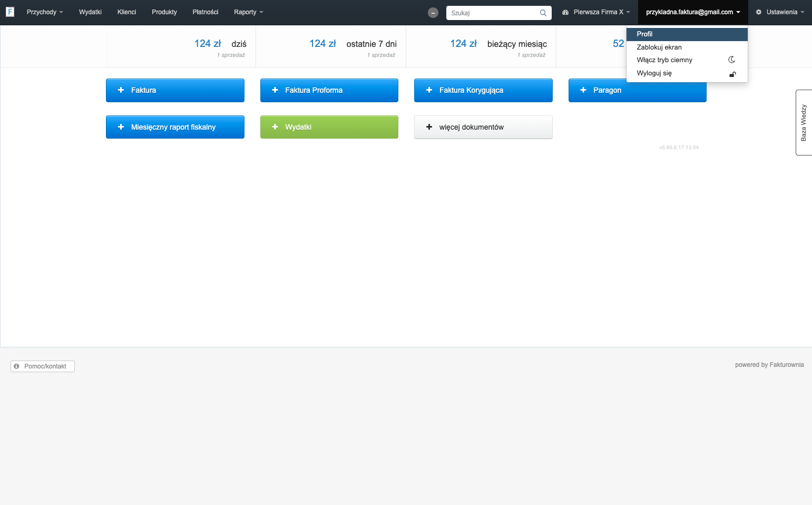Click the 124 zł bieżący miesiąc amount

[x=463, y=44]
